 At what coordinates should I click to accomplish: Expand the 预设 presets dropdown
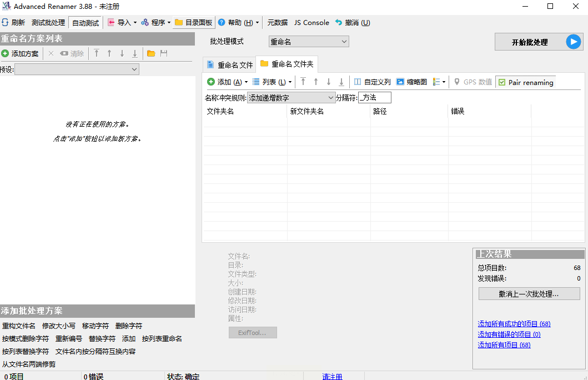77,69
